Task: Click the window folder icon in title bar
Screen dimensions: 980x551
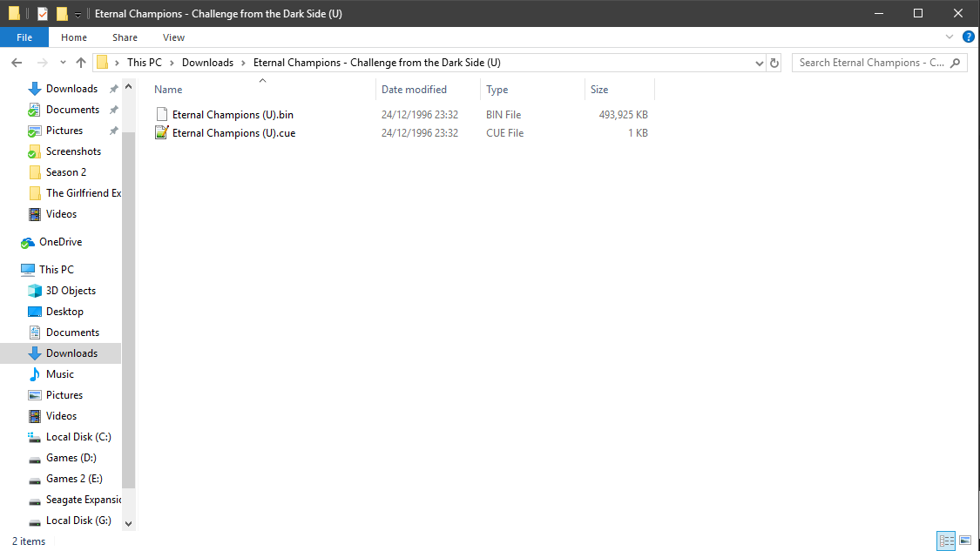Action: [14, 13]
